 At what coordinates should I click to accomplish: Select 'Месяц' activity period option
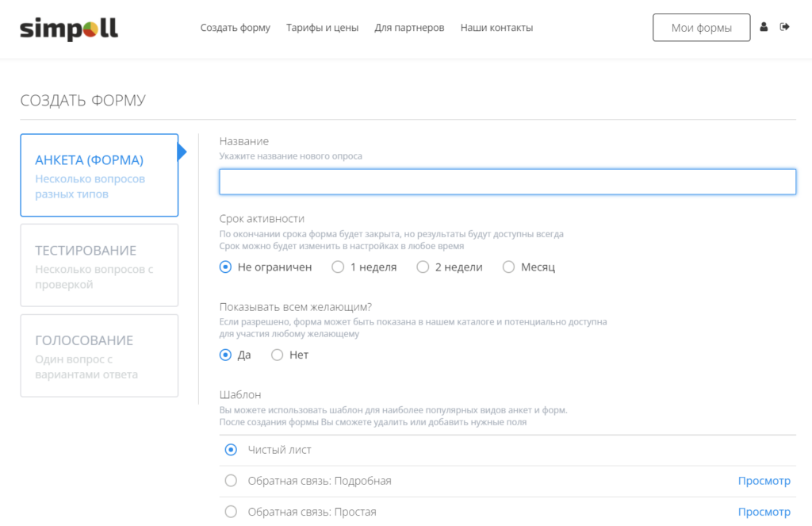(x=509, y=267)
